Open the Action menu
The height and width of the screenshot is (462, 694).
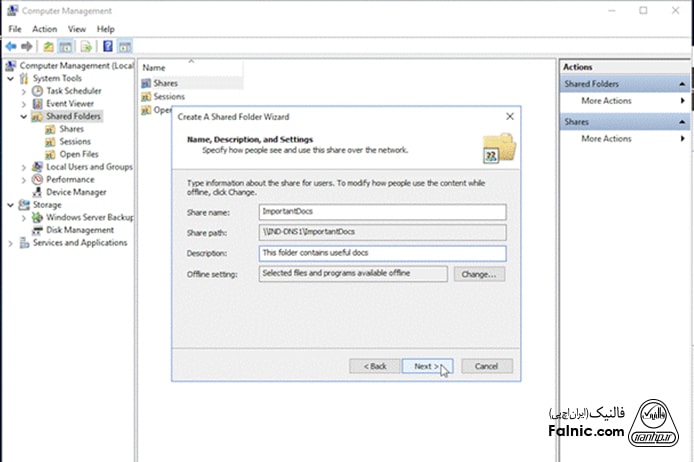point(44,29)
